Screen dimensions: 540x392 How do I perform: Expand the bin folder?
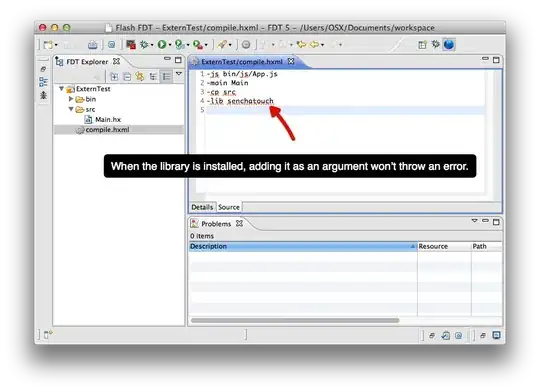pos(71,99)
